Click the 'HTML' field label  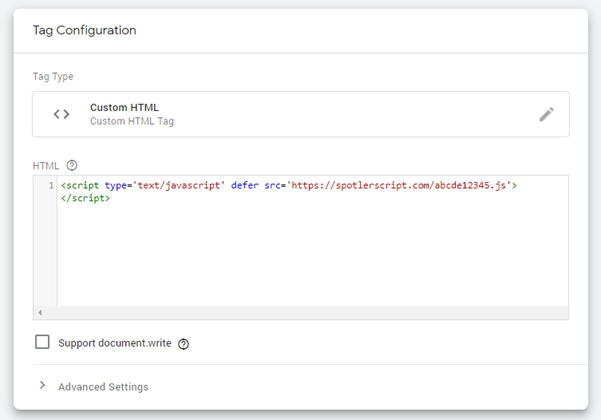pyautogui.click(x=46, y=166)
